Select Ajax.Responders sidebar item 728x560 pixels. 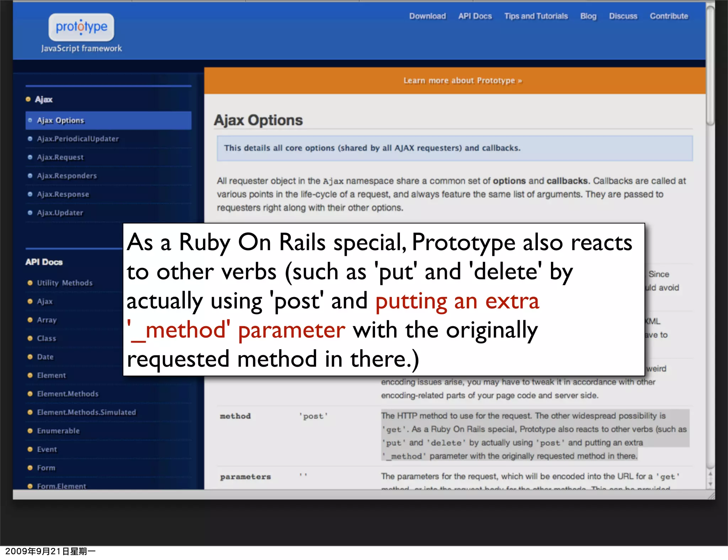pyautogui.click(x=67, y=176)
